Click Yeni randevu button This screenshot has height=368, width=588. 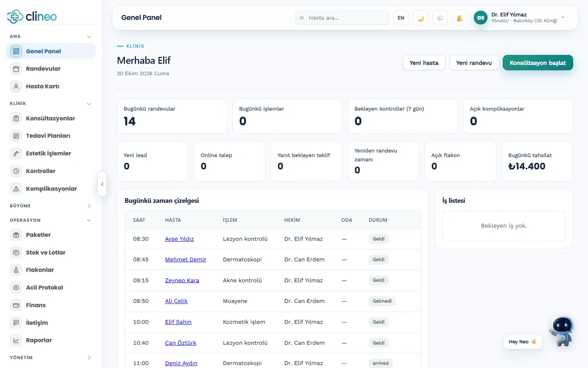(x=474, y=63)
